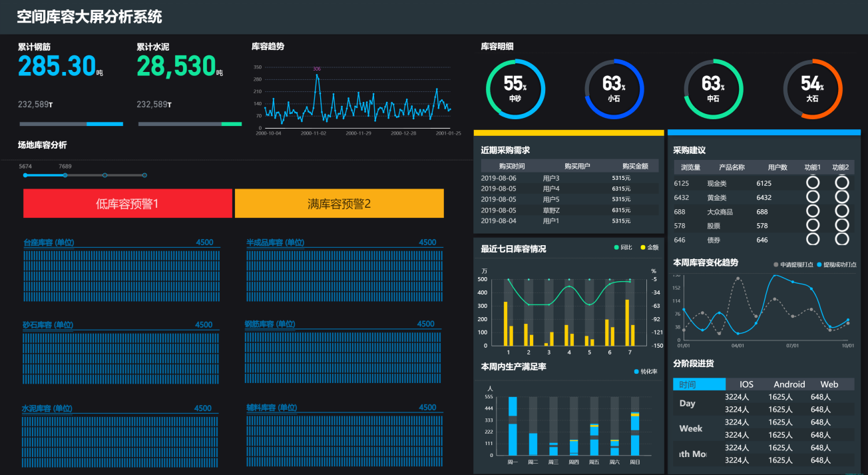Viewport: 868px width, 475px height.
Task: Click the 转化率 blue legend marker
Action: pyautogui.click(x=636, y=372)
